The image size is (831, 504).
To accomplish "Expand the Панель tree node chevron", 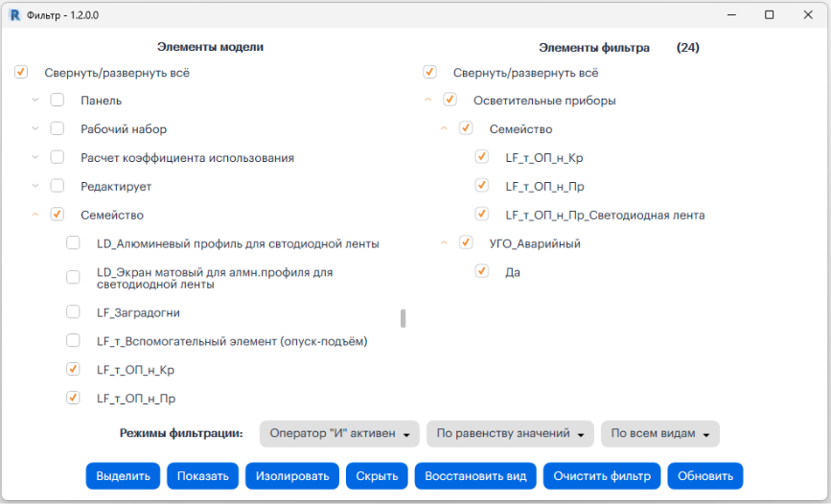I will point(35,100).
